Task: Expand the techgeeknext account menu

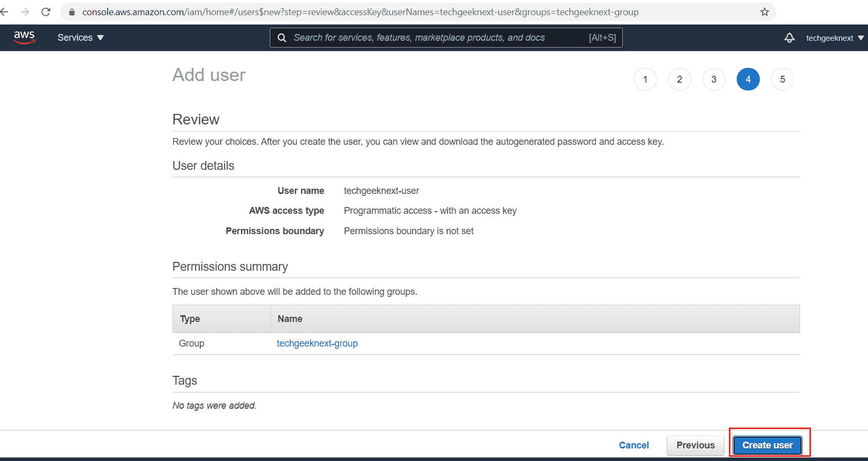Action: click(835, 38)
